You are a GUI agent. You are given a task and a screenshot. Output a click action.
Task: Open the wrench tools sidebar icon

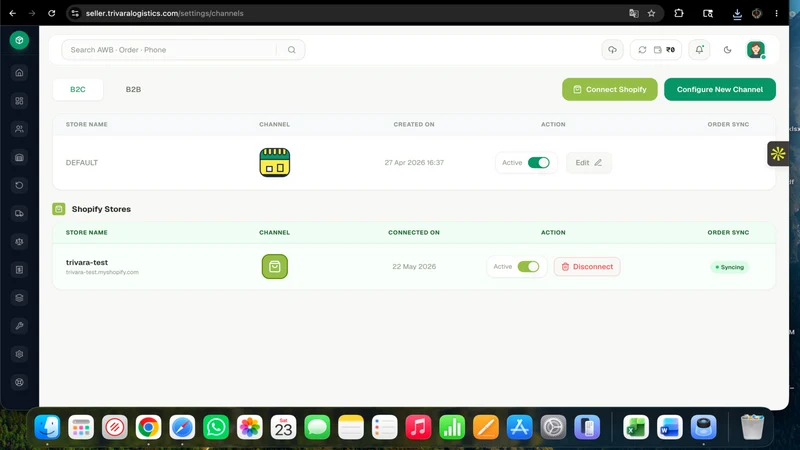[x=19, y=326]
